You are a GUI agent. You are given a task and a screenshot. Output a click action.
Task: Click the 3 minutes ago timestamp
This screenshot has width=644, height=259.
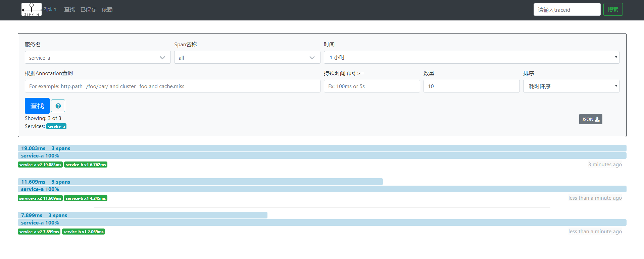pyautogui.click(x=605, y=164)
